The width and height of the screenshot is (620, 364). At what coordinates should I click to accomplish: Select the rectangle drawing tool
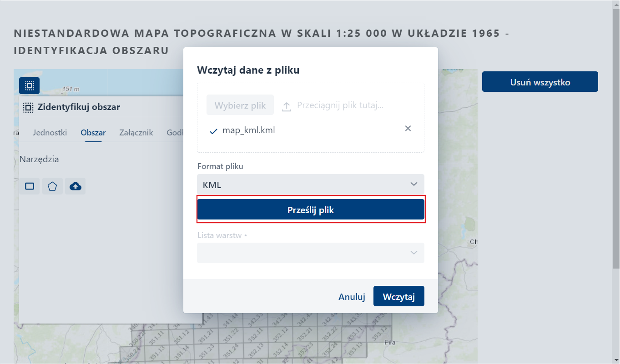click(x=29, y=186)
